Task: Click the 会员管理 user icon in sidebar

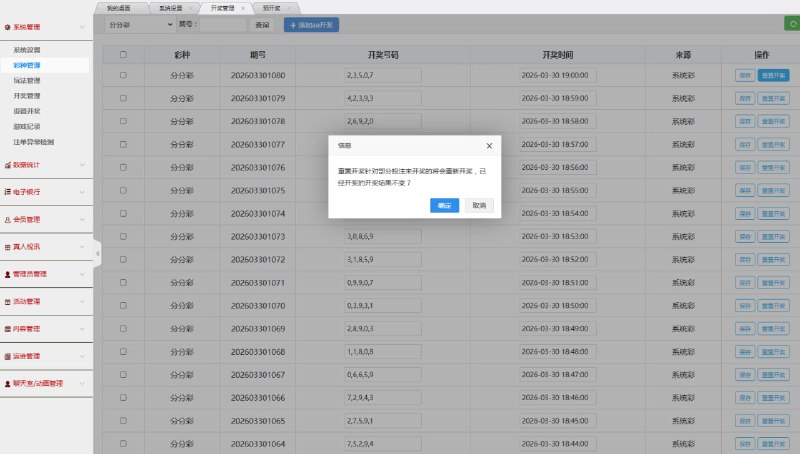Action: [x=8, y=219]
